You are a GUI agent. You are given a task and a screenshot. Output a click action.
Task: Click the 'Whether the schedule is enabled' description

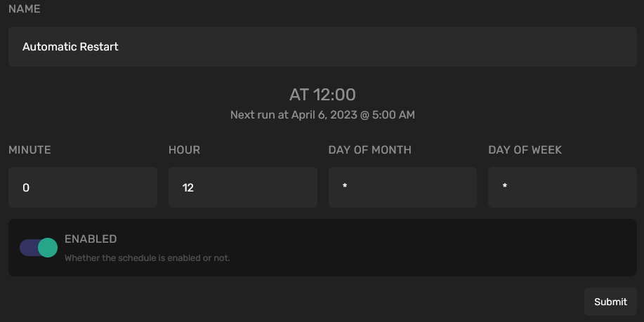(x=147, y=258)
